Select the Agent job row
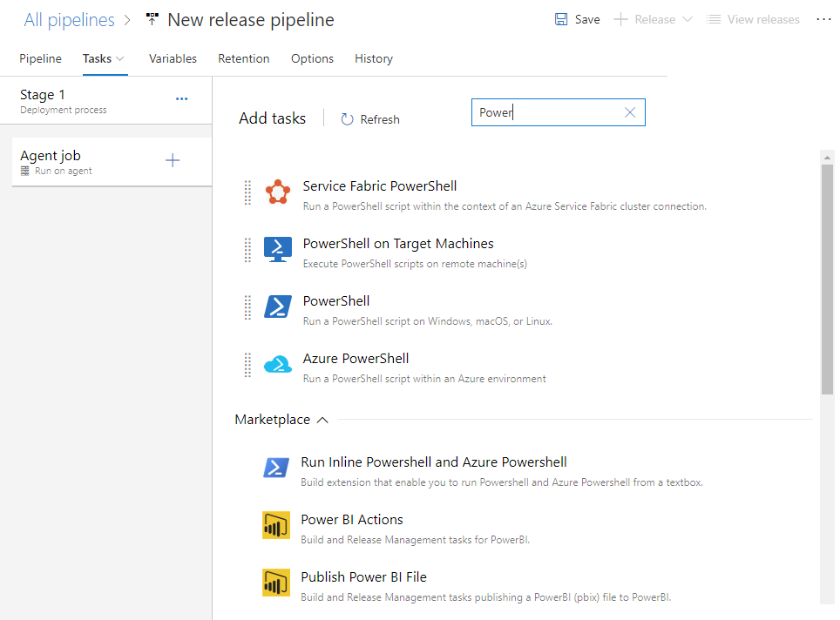The width and height of the screenshot is (840, 620). point(112,162)
